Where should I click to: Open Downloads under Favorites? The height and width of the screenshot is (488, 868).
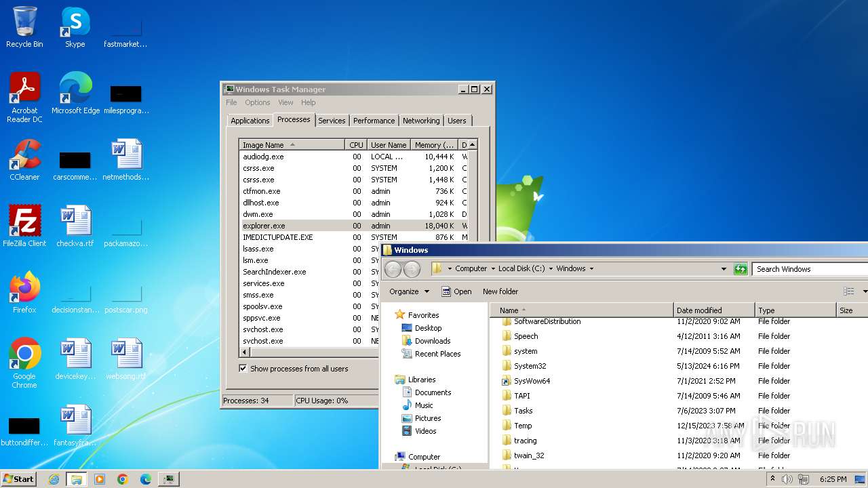click(433, 341)
